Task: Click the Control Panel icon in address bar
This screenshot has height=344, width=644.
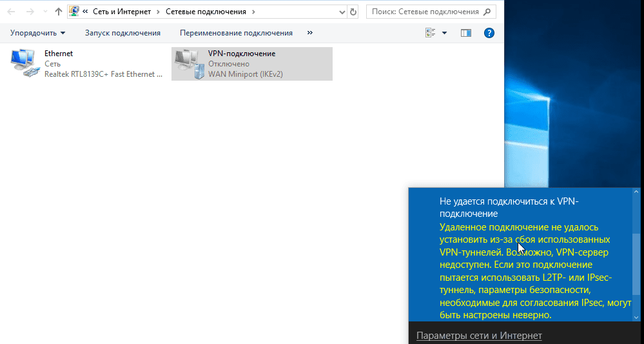Action: tap(74, 12)
